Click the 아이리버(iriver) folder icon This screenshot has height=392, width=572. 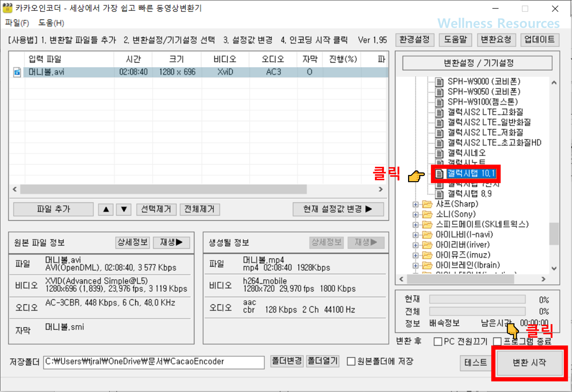pos(427,245)
